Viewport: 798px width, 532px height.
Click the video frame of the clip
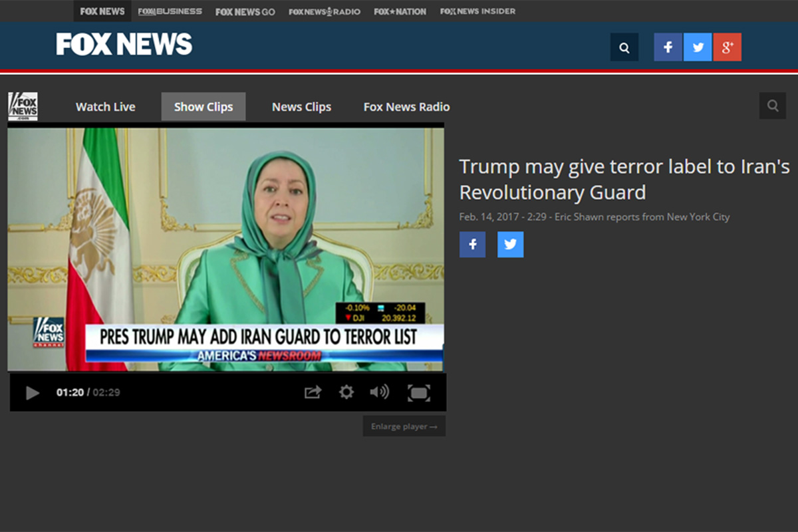coord(225,249)
